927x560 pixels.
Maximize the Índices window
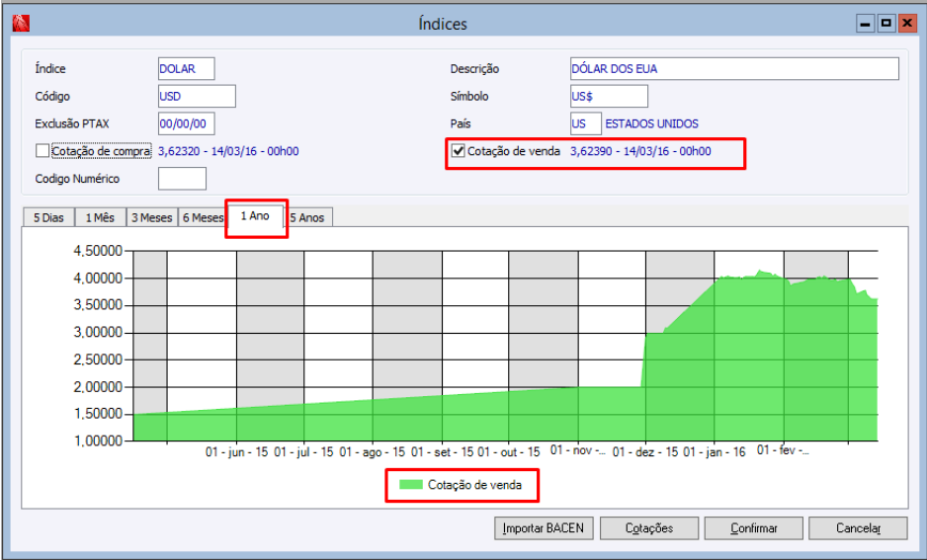(x=886, y=24)
